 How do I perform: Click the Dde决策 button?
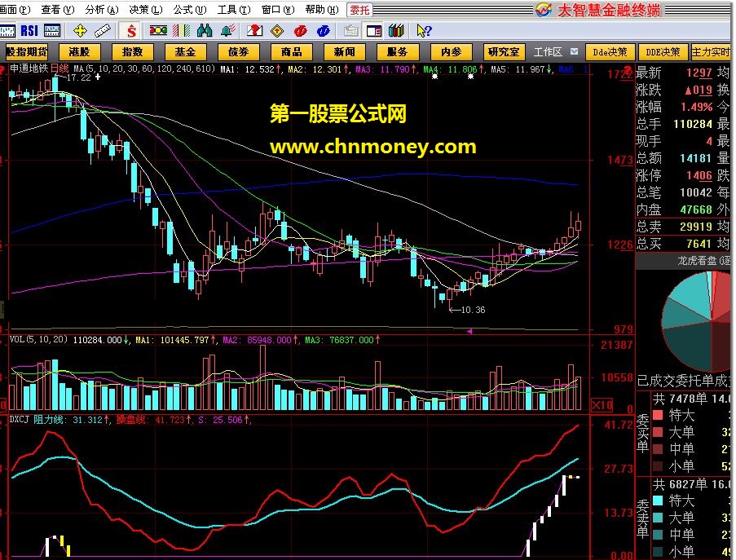[610, 51]
